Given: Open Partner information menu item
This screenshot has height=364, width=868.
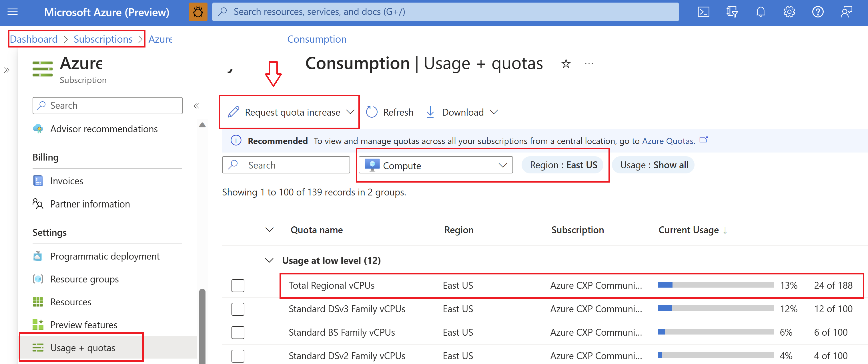Looking at the screenshot, I should tap(90, 204).
